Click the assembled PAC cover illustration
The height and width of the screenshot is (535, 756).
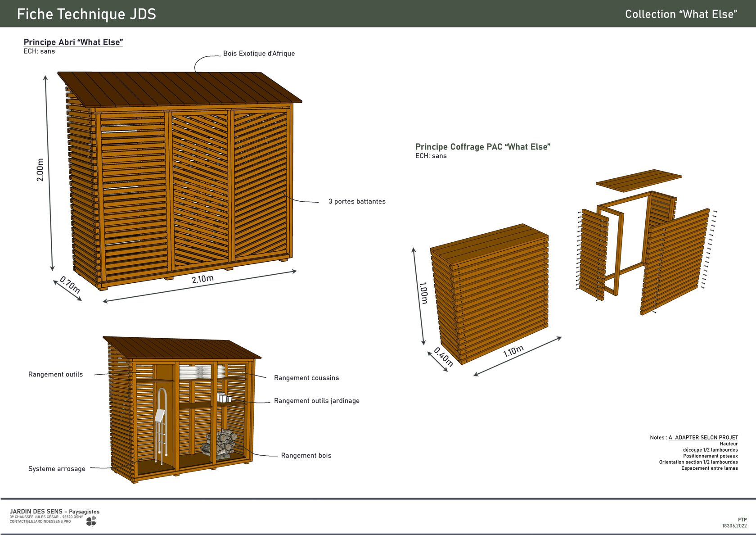[490, 294]
